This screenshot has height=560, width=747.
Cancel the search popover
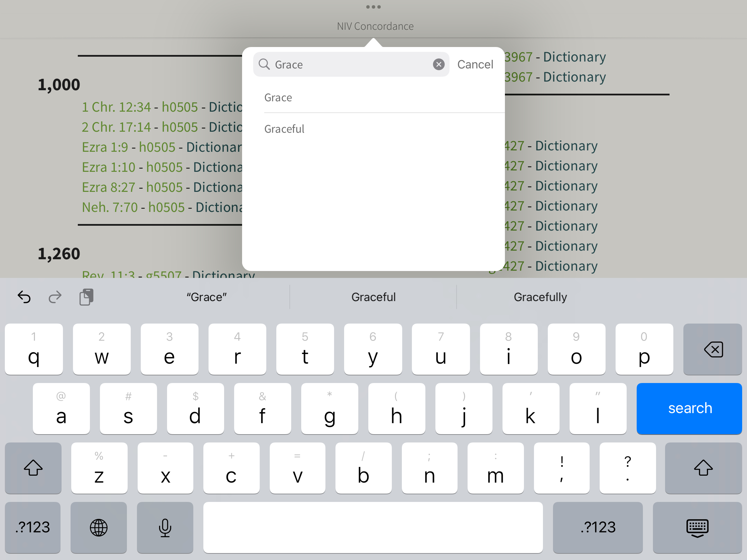pyautogui.click(x=475, y=64)
